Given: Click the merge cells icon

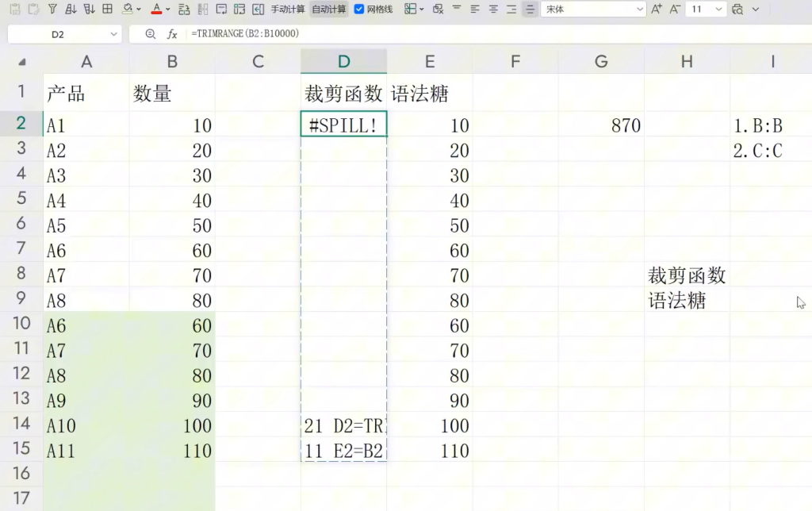Looking at the screenshot, I should pos(239,10).
